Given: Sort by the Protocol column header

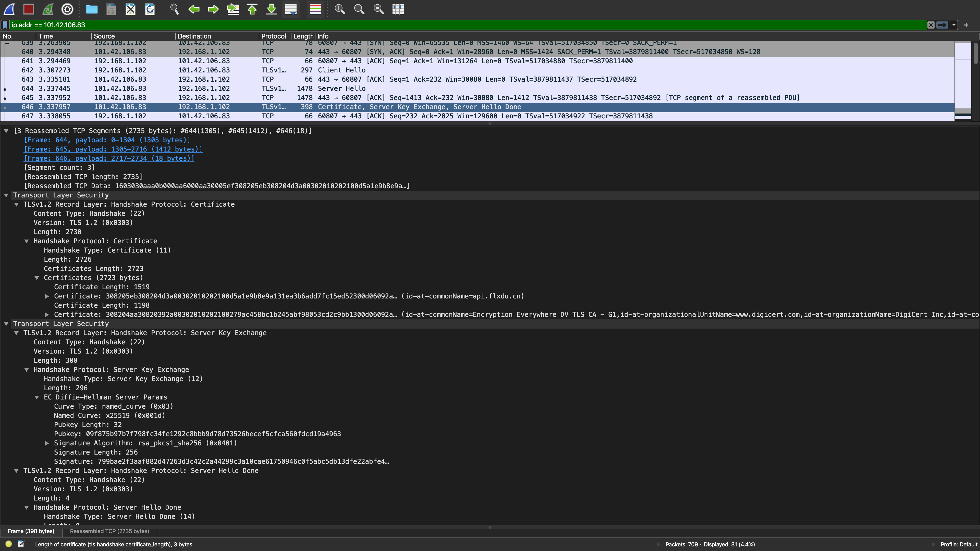Looking at the screenshot, I should click(275, 36).
